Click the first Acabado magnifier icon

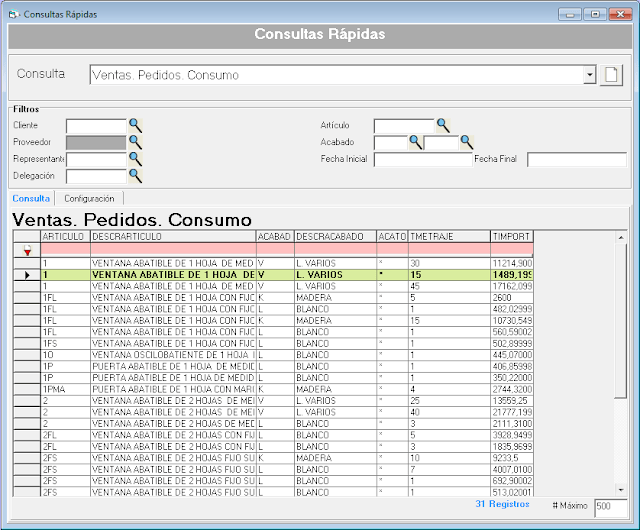415,142
